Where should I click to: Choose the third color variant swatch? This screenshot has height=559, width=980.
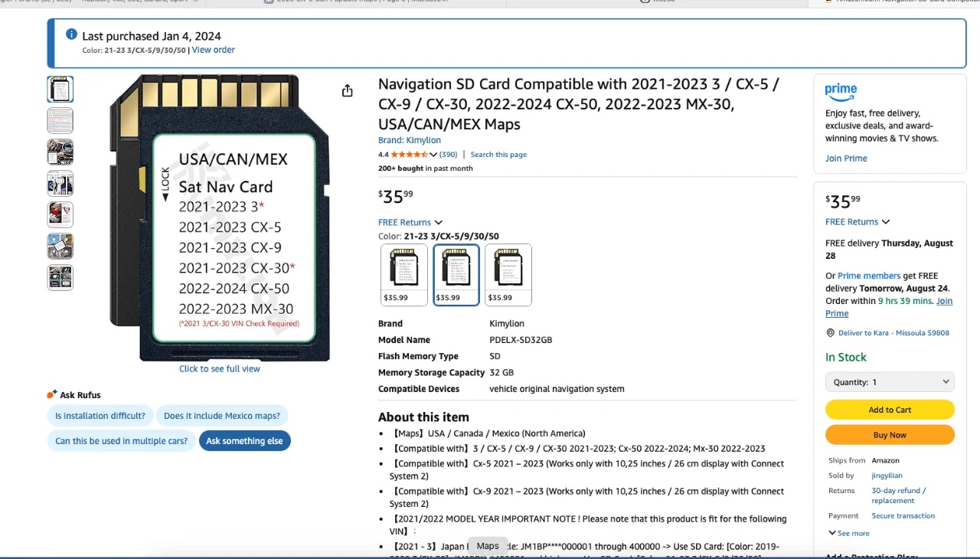[x=508, y=275]
